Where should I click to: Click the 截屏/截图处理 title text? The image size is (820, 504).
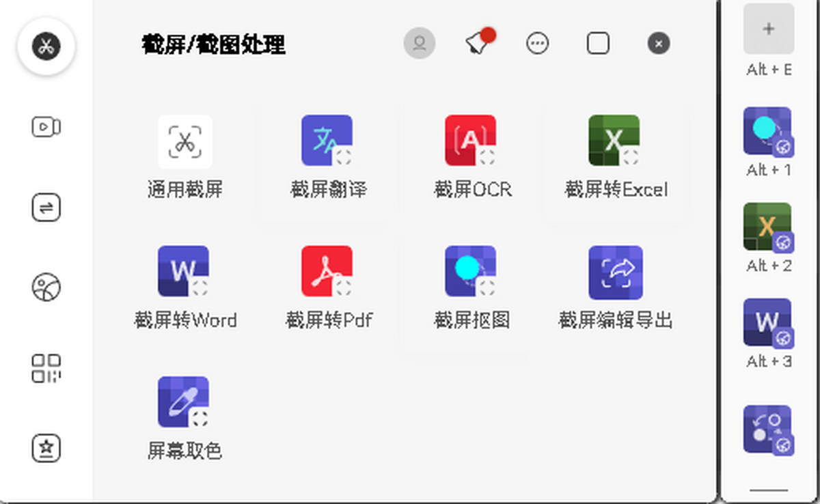(x=213, y=45)
